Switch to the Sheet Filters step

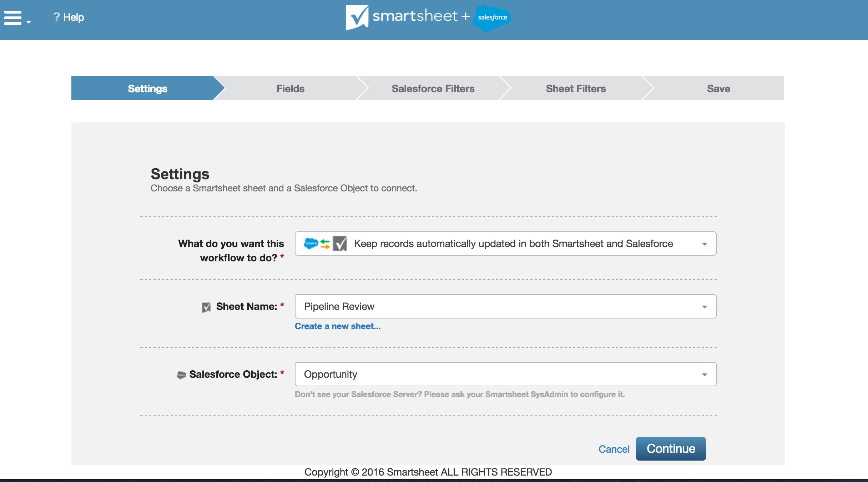point(576,88)
